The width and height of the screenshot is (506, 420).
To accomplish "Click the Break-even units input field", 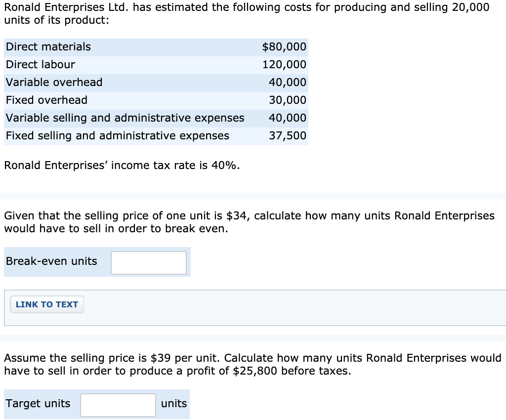I will (149, 263).
